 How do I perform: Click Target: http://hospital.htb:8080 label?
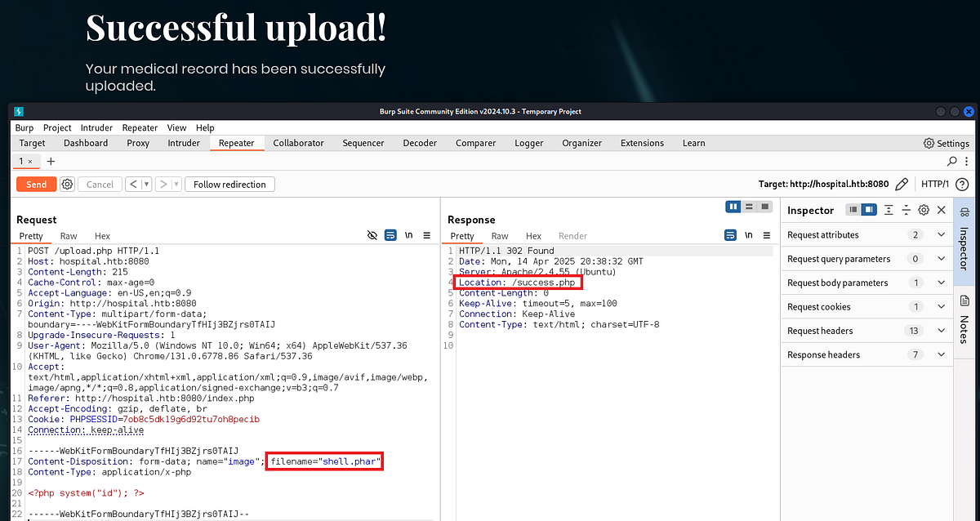click(x=823, y=185)
